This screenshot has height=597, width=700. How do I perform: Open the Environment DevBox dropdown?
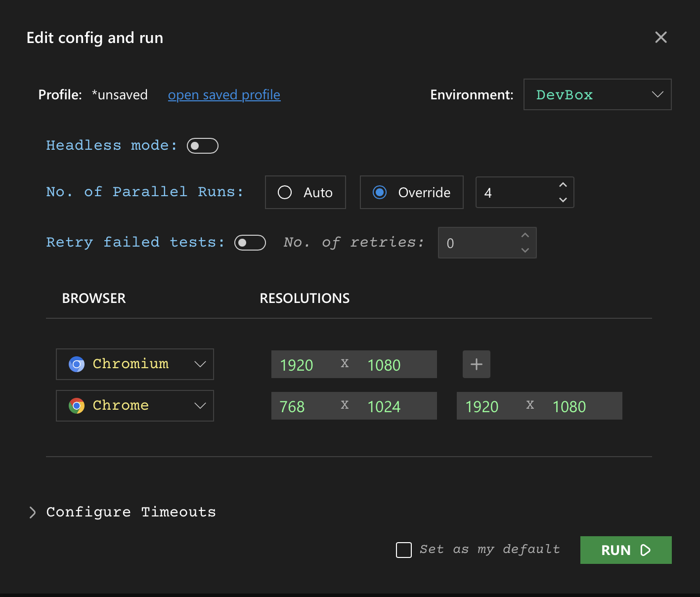[597, 94]
